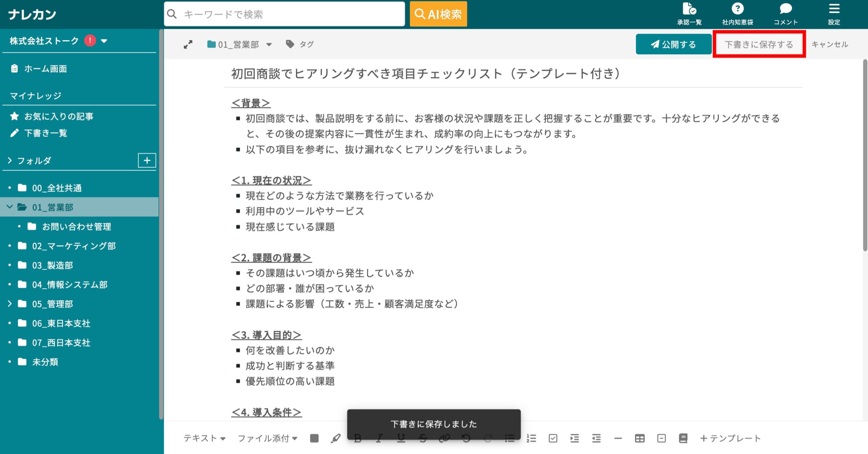Click the ＜3. 導入目的＞ heading

(267, 335)
